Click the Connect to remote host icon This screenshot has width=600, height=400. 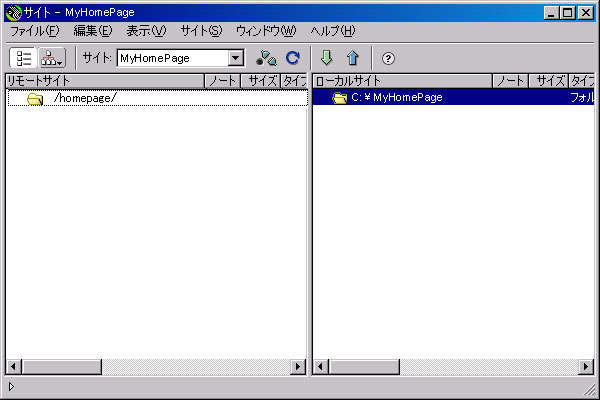pyautogui.click(x=266, y=58)
